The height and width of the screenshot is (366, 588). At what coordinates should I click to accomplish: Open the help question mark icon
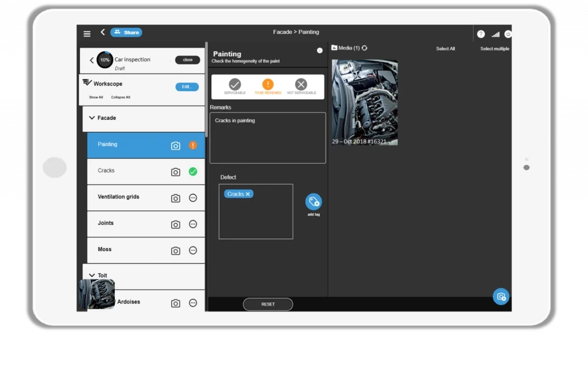(481, 34)
